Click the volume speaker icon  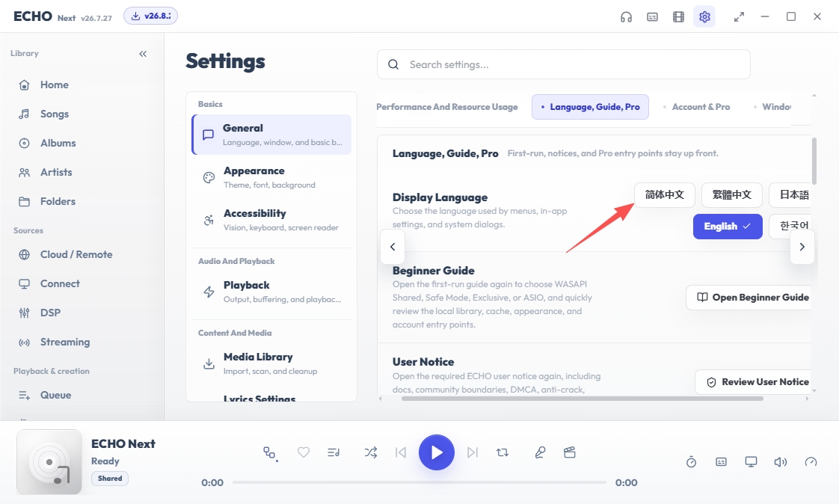tap(781, 461)
